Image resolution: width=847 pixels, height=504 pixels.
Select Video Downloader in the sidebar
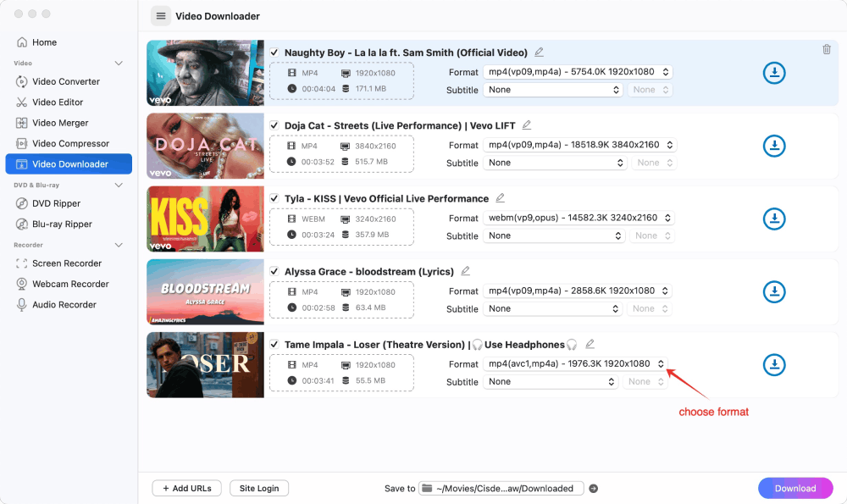point(69,163)
